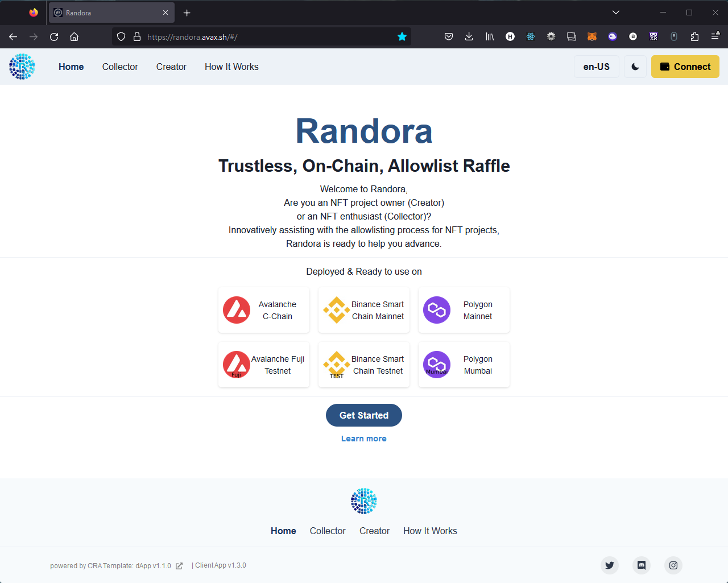The height and width of the screenshot is (583, 728).
Task: Save page to Pocket icon
Action: click(449, 36)
